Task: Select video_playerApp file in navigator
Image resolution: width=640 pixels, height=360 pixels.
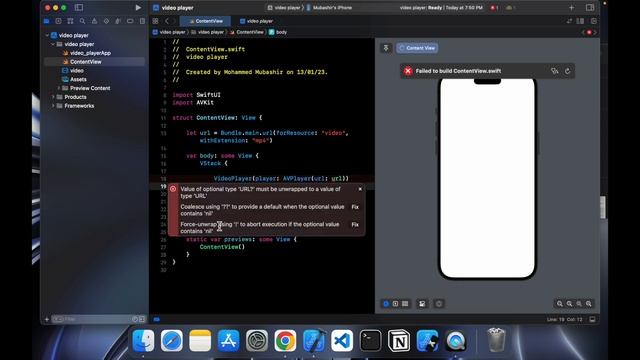Action: click(x=87, y=53)
